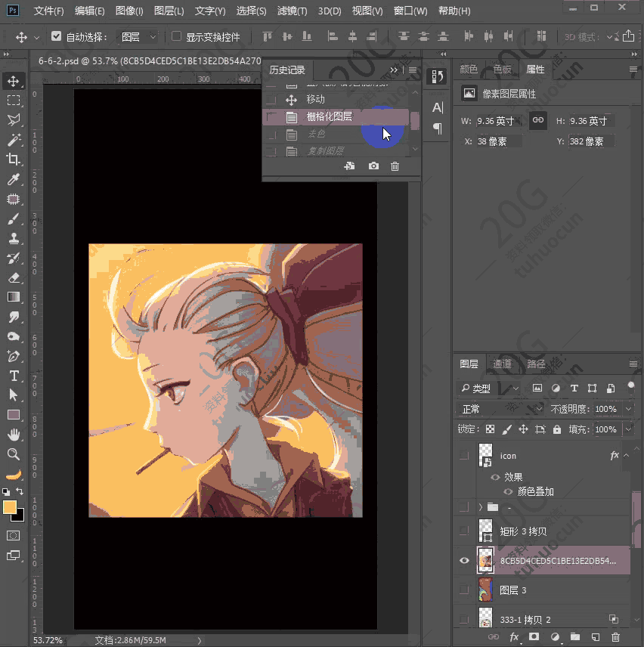Switch to the 路径 tab
The image size is (644, 647).
[x=536, y=364]
